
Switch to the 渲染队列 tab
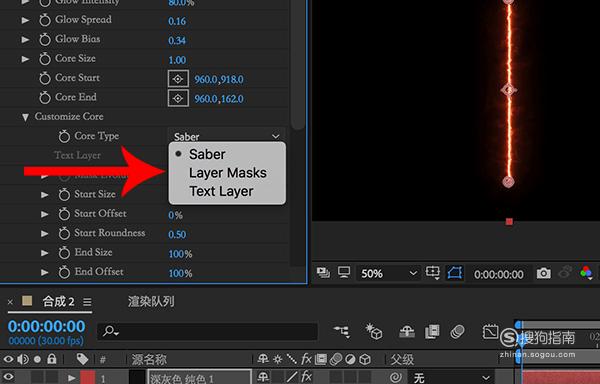tap(151, 302)
